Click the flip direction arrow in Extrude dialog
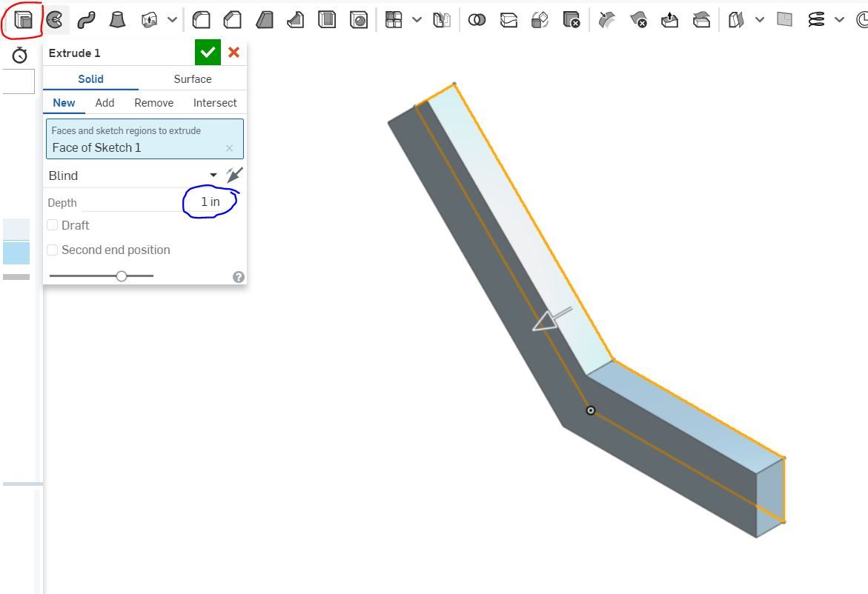Viewport: 868px width, 594px height. pos(233,173)
